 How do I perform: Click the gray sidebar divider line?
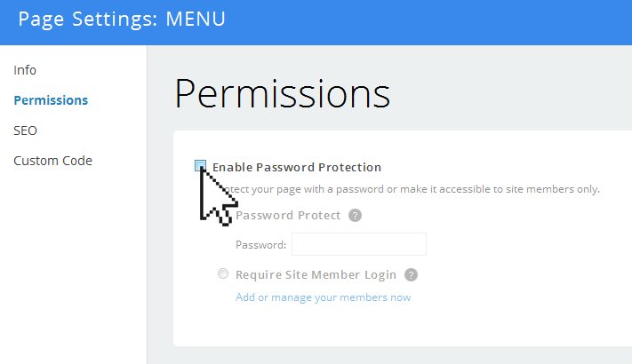[148, 204]
